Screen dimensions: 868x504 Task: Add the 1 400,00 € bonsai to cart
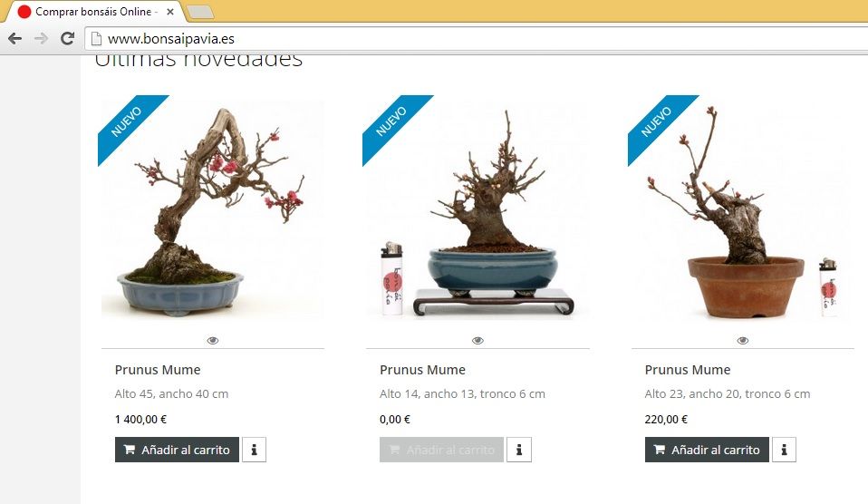pyautogui.click(x=178, y=450)
